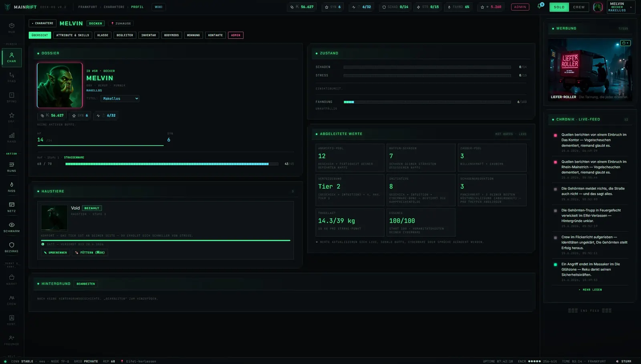Switch to ATTRIBUTE & SKILLS tab
Screen dimensions: 641x364
[x=73, y=35]
